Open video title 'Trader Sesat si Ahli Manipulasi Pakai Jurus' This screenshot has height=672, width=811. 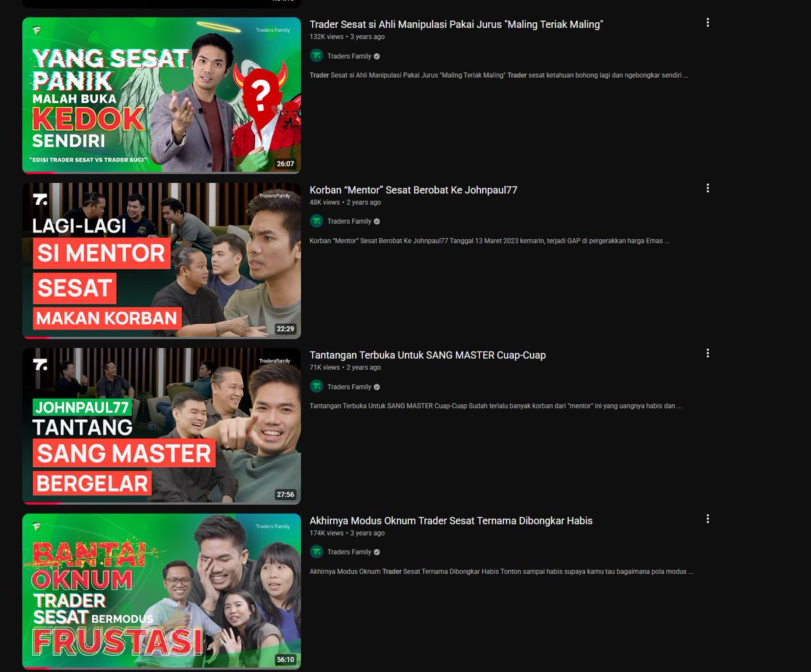pyautogui.click(x=456, y=24)
